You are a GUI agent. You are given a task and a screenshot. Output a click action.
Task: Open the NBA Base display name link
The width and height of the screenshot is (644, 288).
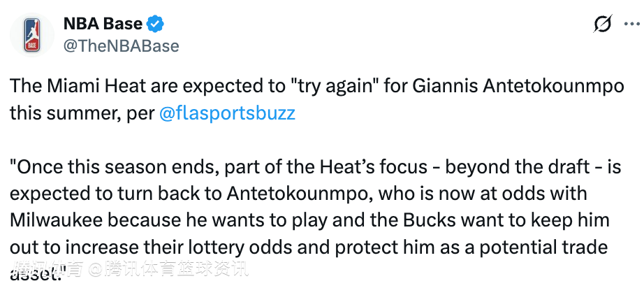coord(103,24)
